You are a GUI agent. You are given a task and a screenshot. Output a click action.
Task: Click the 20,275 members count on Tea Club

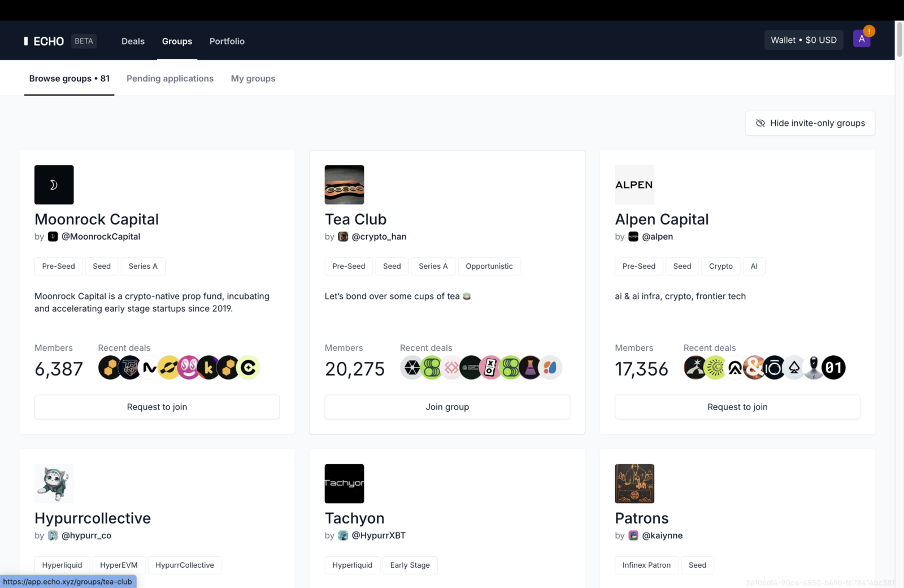coord(355,369)
